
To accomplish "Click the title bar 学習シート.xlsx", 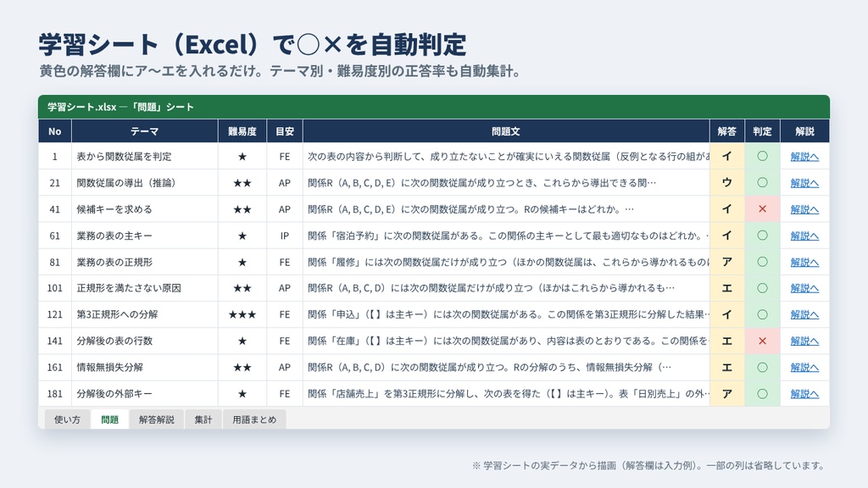I will pos(434,107).
